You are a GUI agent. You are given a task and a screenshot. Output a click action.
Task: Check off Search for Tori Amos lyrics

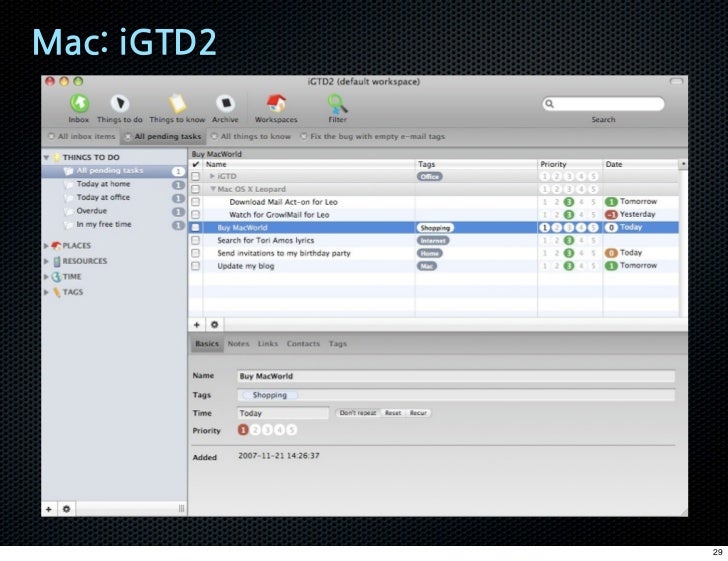(x=195, y=240)
